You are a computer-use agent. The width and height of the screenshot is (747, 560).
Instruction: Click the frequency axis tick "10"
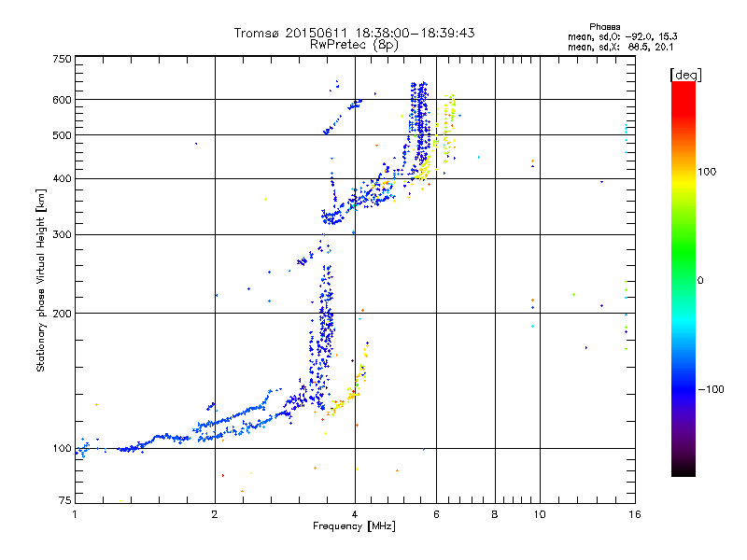pyautogui.click(x=540, y=514)
